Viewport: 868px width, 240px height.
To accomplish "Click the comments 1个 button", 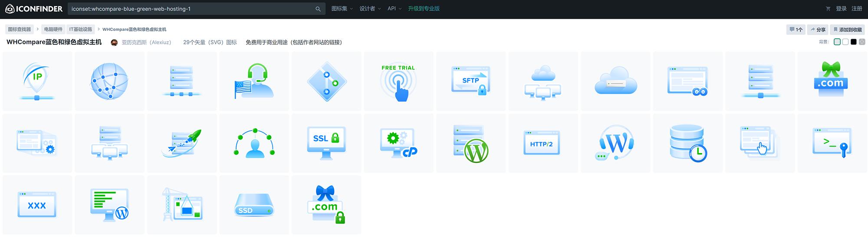I will (x=796, y=30).
